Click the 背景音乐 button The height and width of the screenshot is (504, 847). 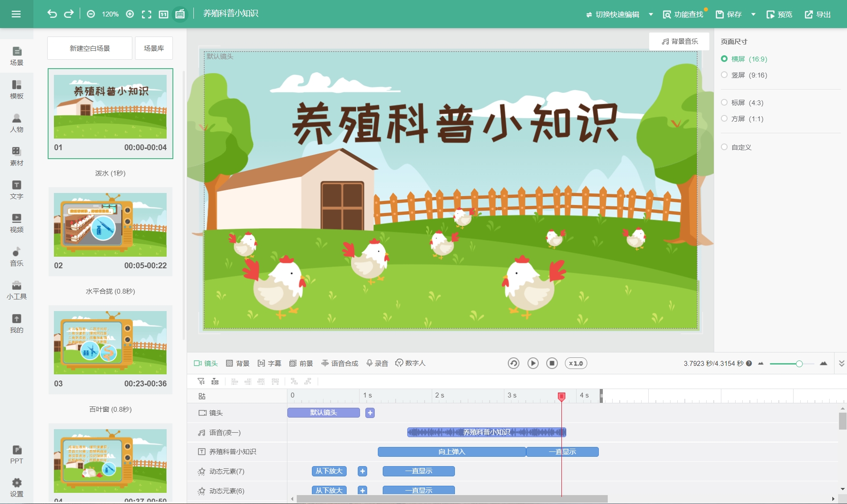679,41
